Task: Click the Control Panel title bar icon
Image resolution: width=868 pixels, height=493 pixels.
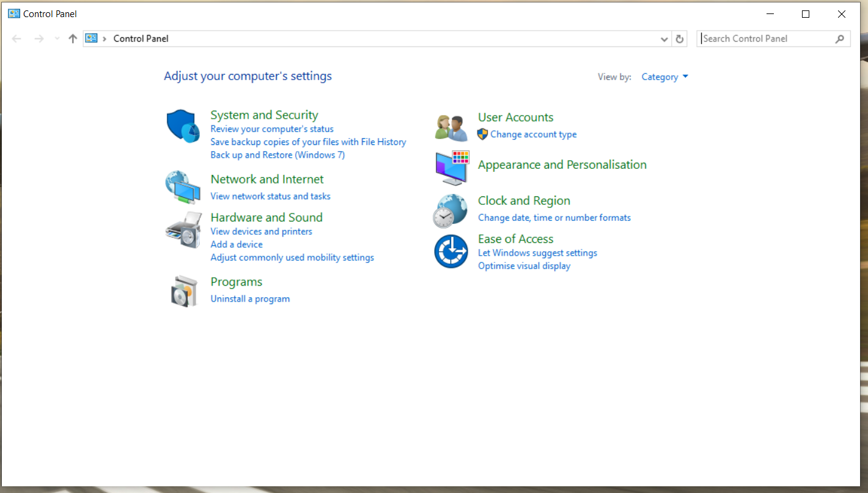Action: click(x=14, y=13)
